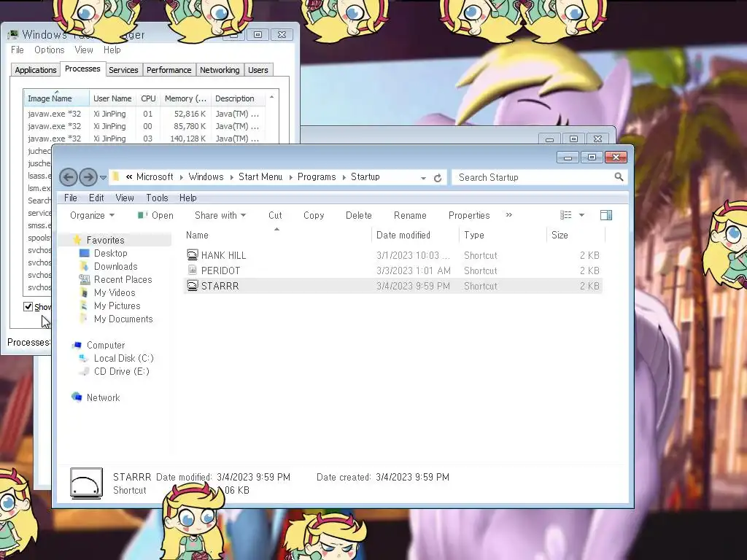Switch to Task Manager Services tab
The image size is (747, 560).
[x=123, y=70]
